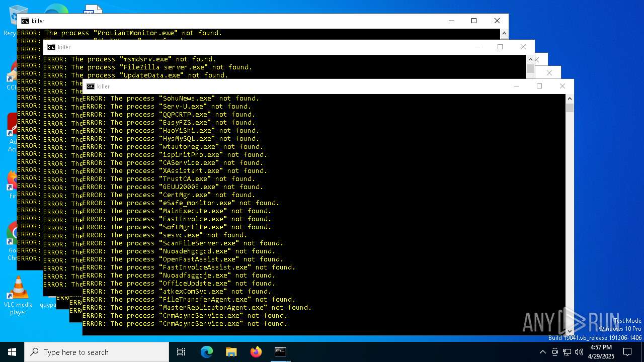Click the "SohuNews.exe" error line
The height and width of the screenshot is (362, 644).
pyautogui.click(x=171, y=99)
